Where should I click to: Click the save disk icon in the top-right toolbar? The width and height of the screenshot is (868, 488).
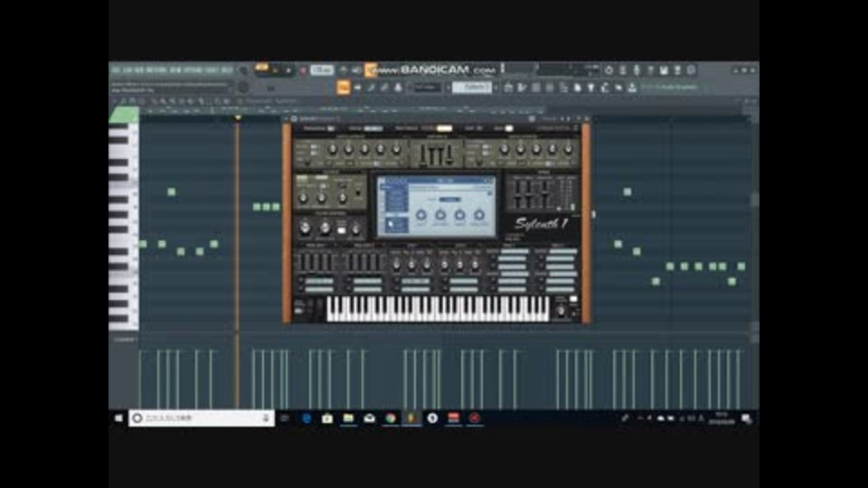coord(664,70)
